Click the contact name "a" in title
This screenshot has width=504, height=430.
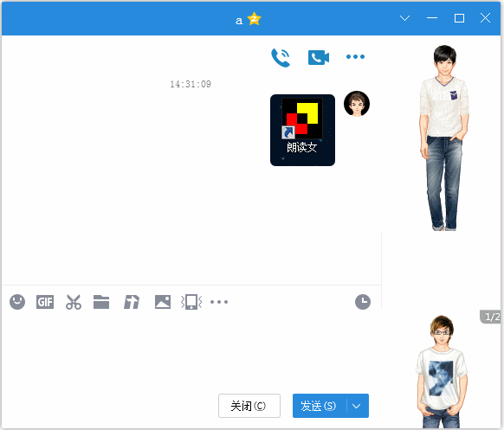(239, 21)
